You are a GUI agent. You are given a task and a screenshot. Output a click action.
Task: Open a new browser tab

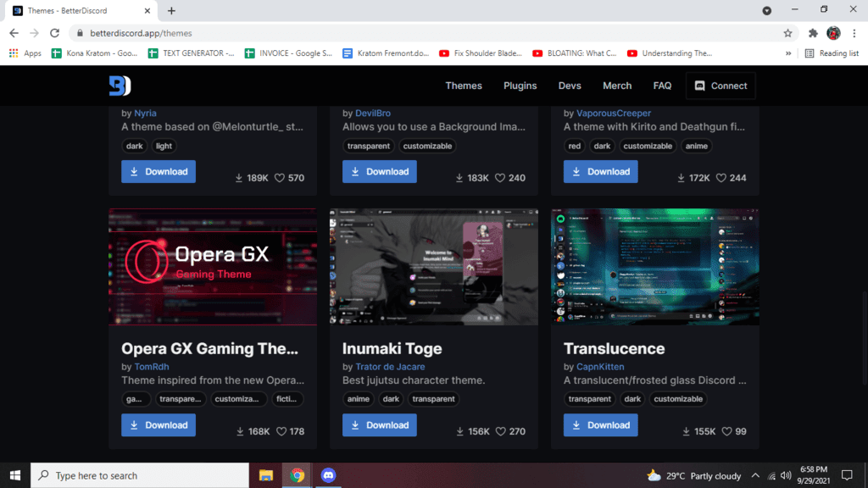tap(171, 11)
